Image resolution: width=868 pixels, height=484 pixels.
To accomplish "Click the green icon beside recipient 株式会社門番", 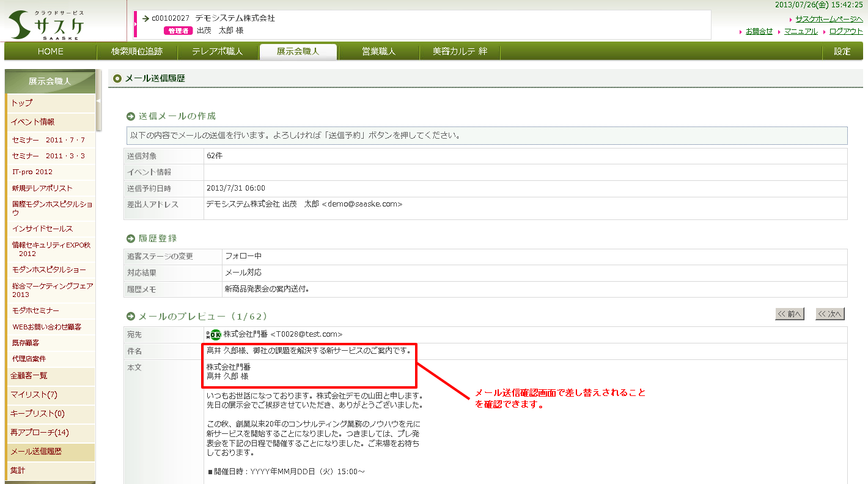I will (x=214, y=334).
